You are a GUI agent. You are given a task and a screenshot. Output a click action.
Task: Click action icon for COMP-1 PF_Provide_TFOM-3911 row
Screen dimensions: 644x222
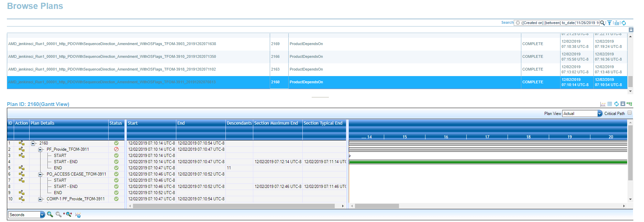coord(22,199)
